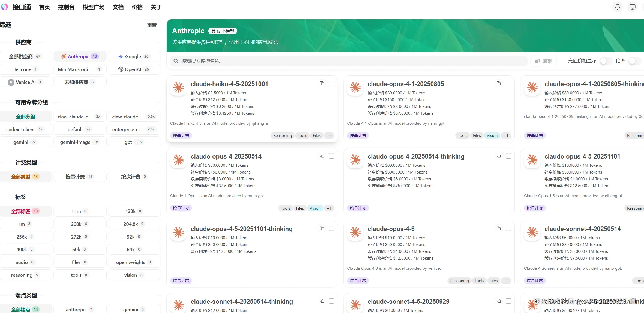Viewport: 644px width, 313px height.
Task: Copy claude-haiku-4-5-20251001 model name icon
Action: (322, 83)
